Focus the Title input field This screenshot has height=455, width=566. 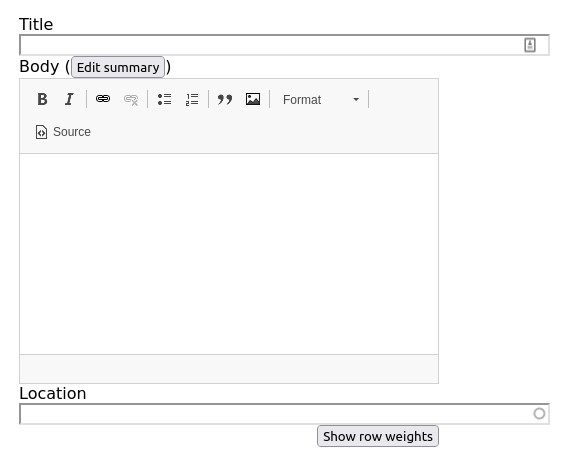click(284, 45)
